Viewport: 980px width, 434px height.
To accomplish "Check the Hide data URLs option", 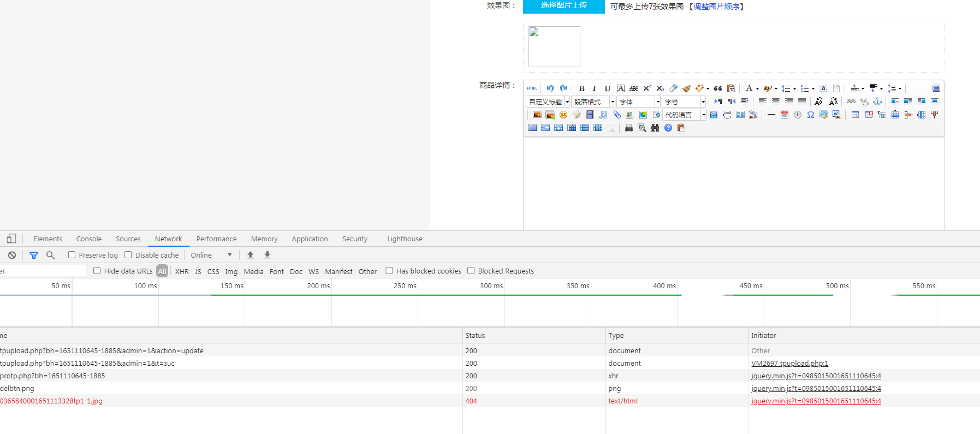I will [97, 271].
